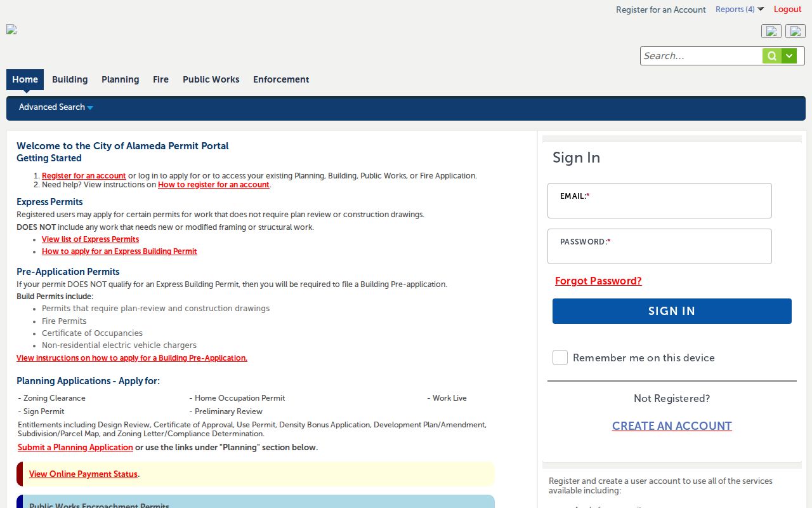Viewport: 812px width, 508px height.
Task: Click Submit a Planning Application link
Action: pyautogui.click(x=75, y=448)
